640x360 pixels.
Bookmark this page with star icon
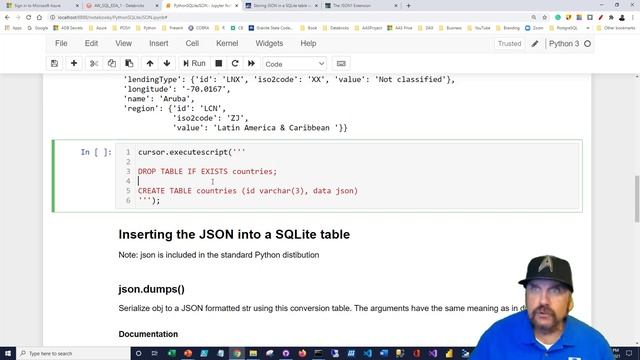pyautogui.click(x=544, y=18)
